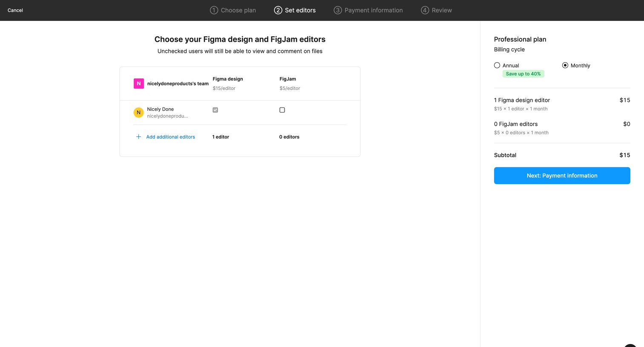Click the Cancel link
Image resolution: width=644 pixels, height=347 pixels.
coord(15,10)
